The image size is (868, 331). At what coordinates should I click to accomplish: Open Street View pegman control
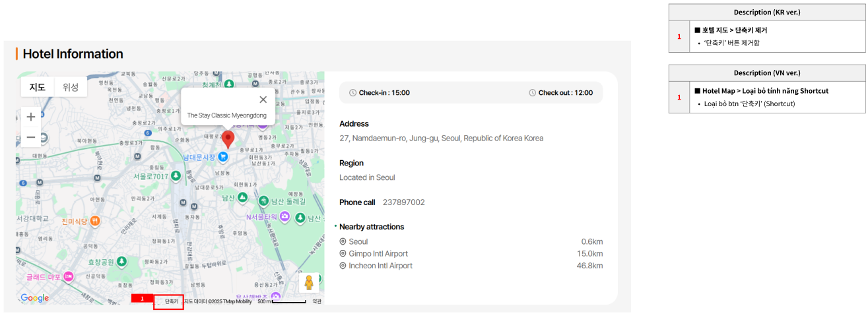point(308,282)
